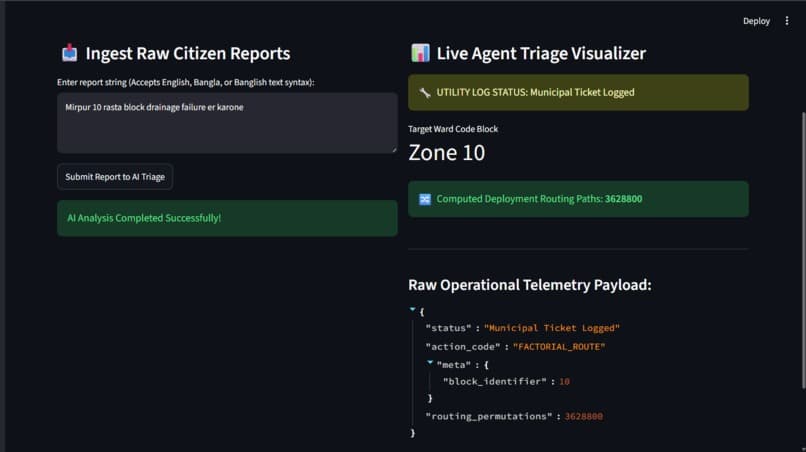Click the page vertical scrollbar

pos(802,250)
